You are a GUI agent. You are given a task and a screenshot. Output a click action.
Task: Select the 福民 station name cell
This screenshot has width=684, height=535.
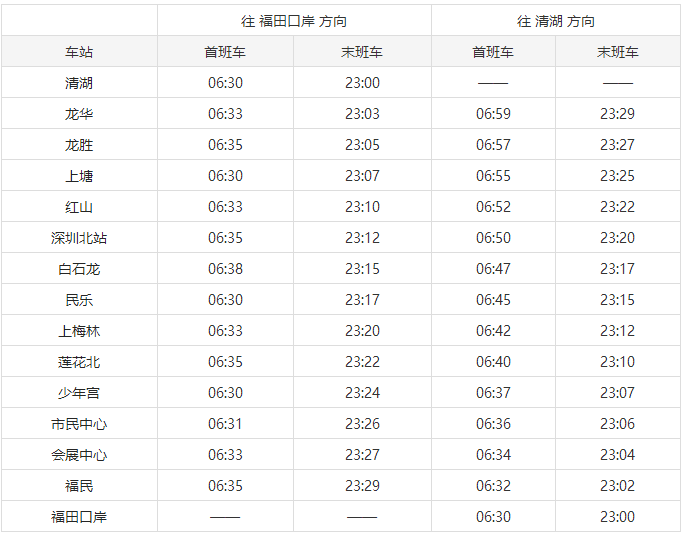[79, 486]
